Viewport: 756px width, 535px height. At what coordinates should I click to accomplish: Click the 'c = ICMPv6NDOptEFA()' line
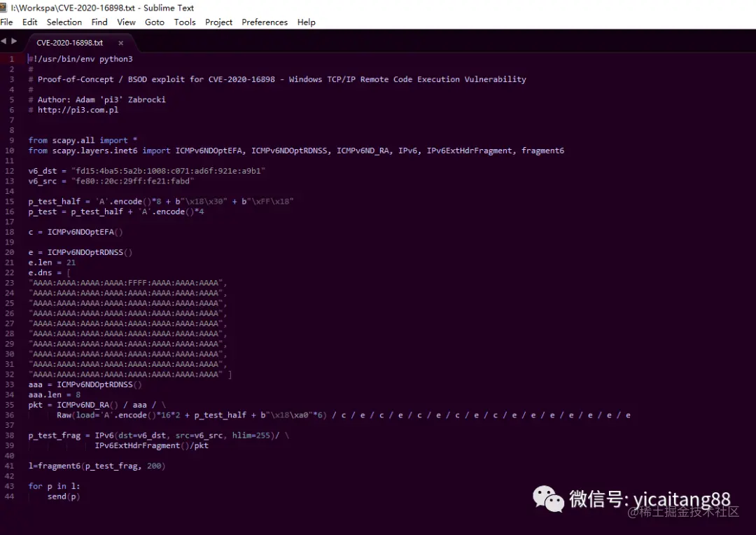[x=76, y=232]
